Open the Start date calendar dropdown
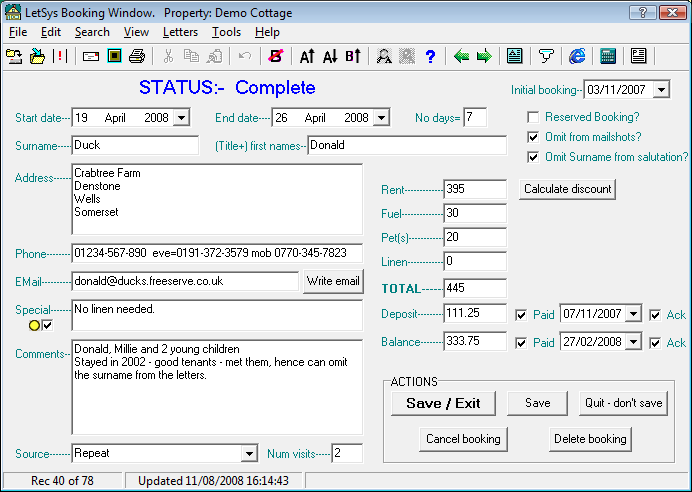 [180, 118]
